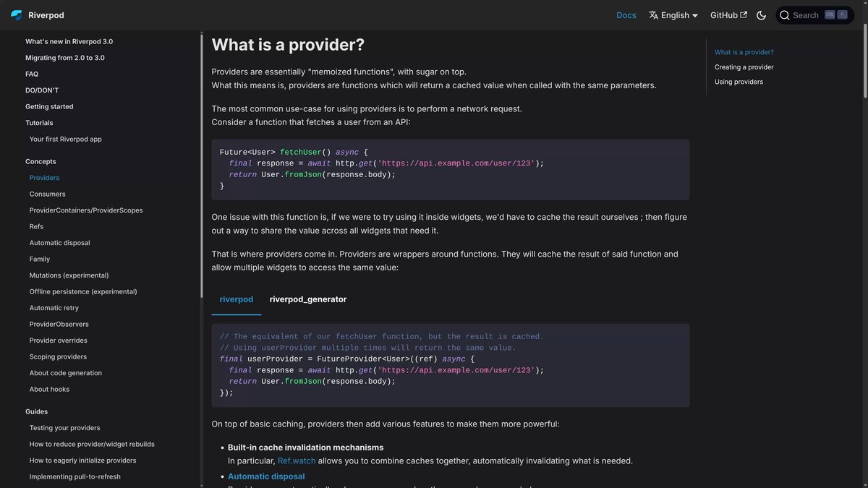Viewport: 868px width, 488px height.
Task: Open Mutations (experimental) page
Action: pos(69,275)
